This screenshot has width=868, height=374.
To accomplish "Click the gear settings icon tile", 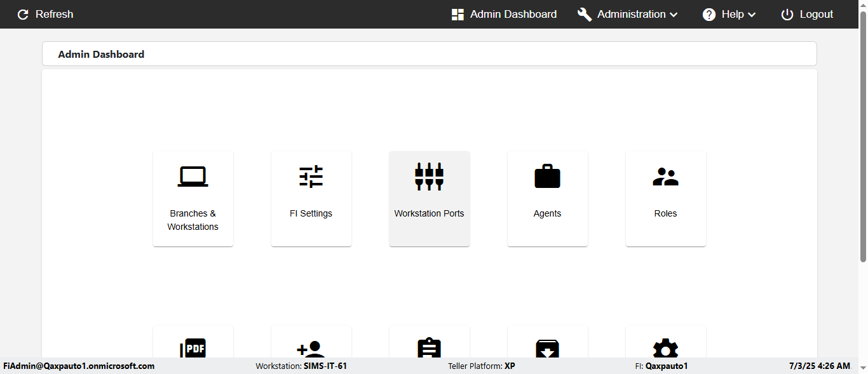I will [x=666, y=348].
